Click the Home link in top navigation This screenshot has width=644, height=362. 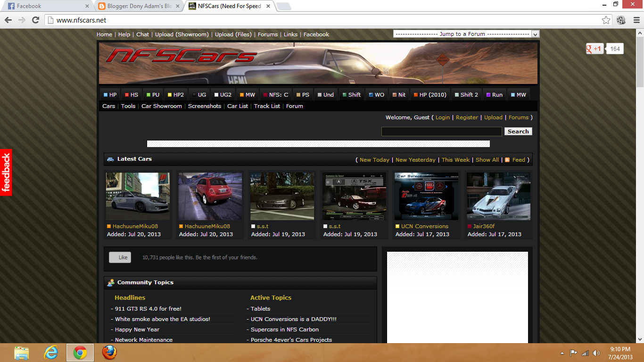point(104,34)
